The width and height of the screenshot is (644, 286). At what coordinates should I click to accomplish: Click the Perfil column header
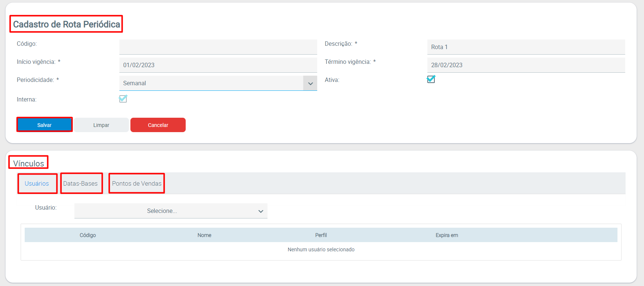pyautogui.click(x=321, y=235)
